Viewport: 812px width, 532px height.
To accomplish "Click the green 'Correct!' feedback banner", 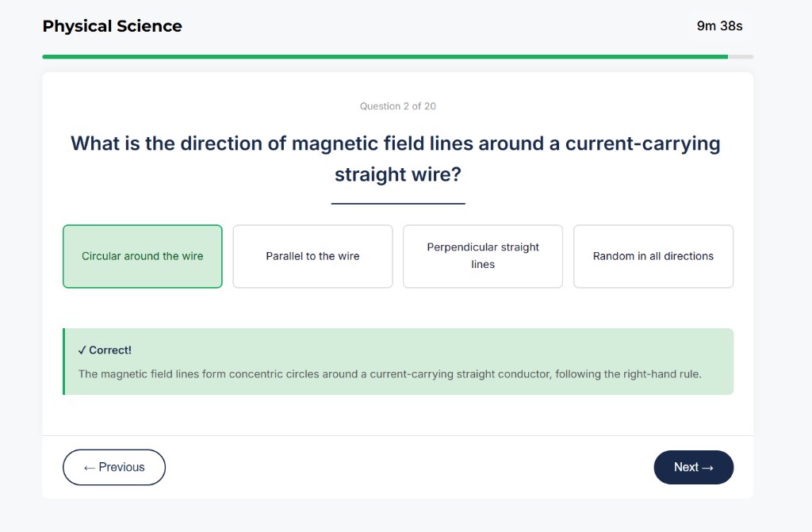I will [398, 361].
